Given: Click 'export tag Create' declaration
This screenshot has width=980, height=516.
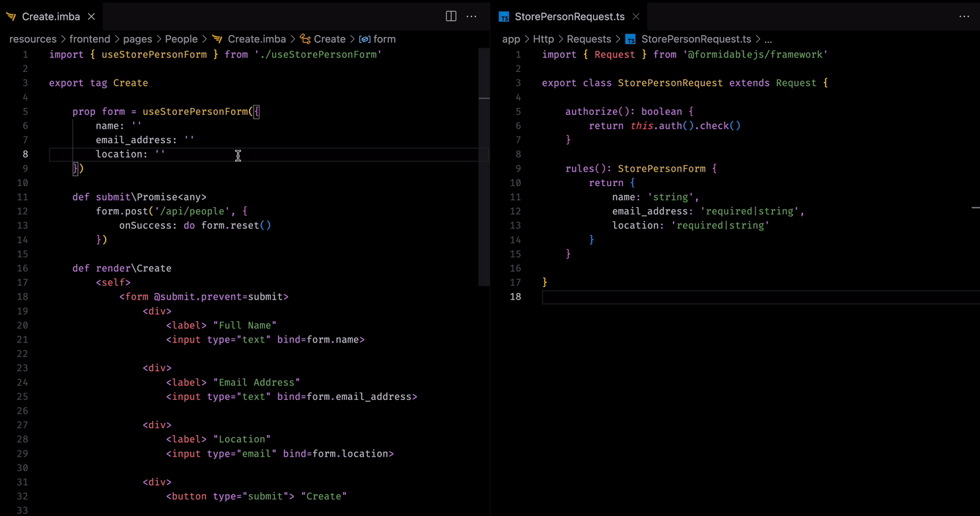Looking at the screenshot, I should click(x=98, y=83).
